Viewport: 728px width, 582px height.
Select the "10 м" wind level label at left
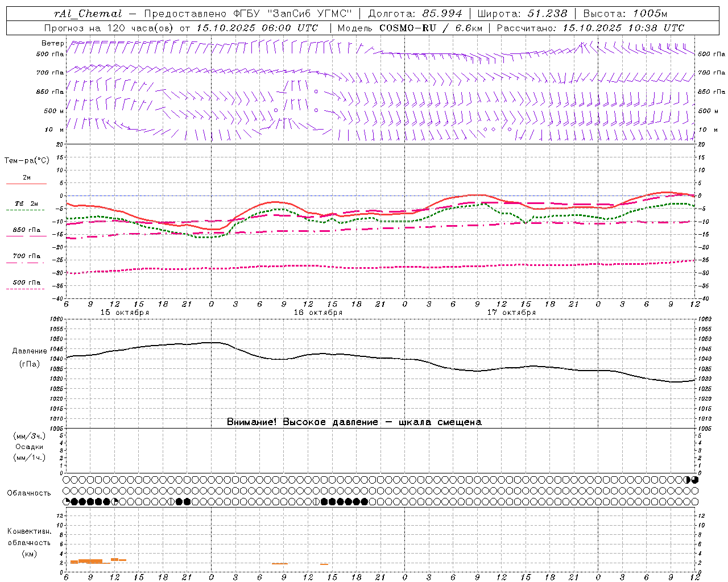tap(54, 130)
